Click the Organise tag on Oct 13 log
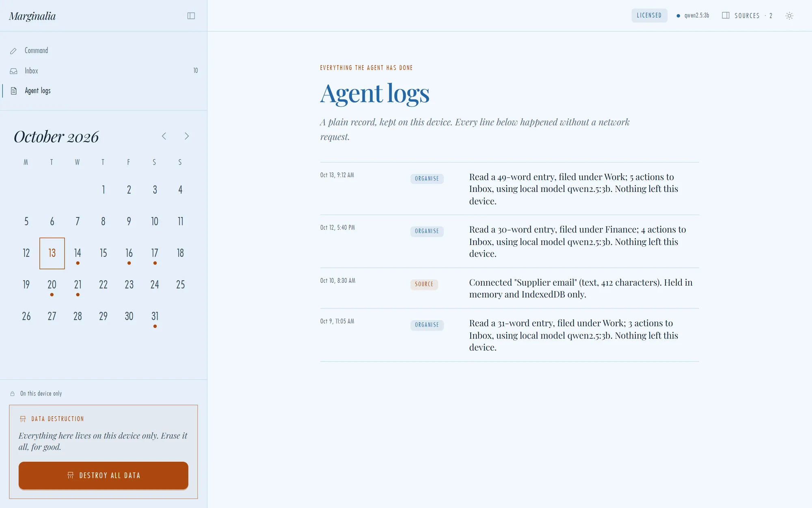Screen dimensions: 812x508 click(x=427, y=179)
